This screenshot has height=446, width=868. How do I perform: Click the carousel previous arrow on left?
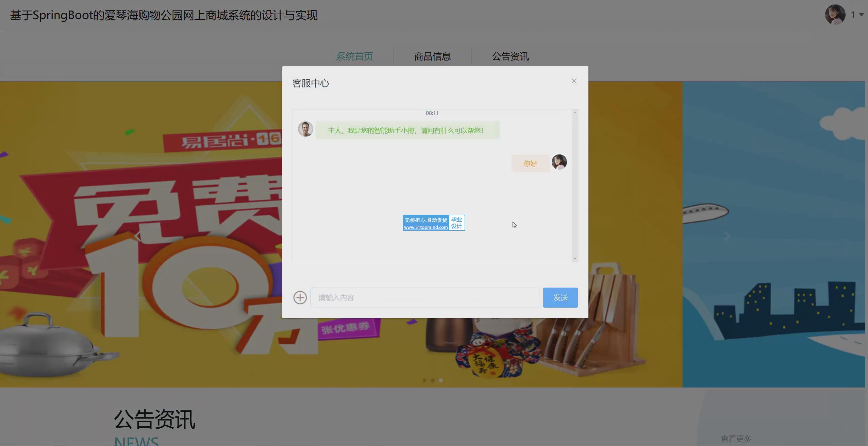pos(138,236)
